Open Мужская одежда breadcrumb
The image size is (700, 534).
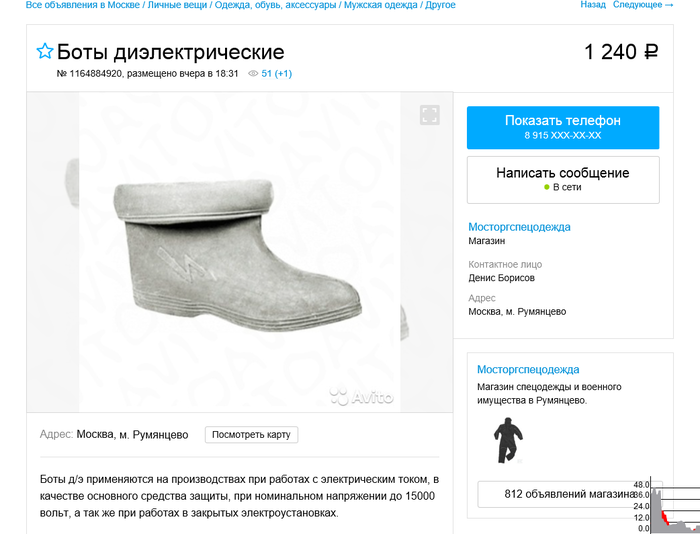(380, 5)
